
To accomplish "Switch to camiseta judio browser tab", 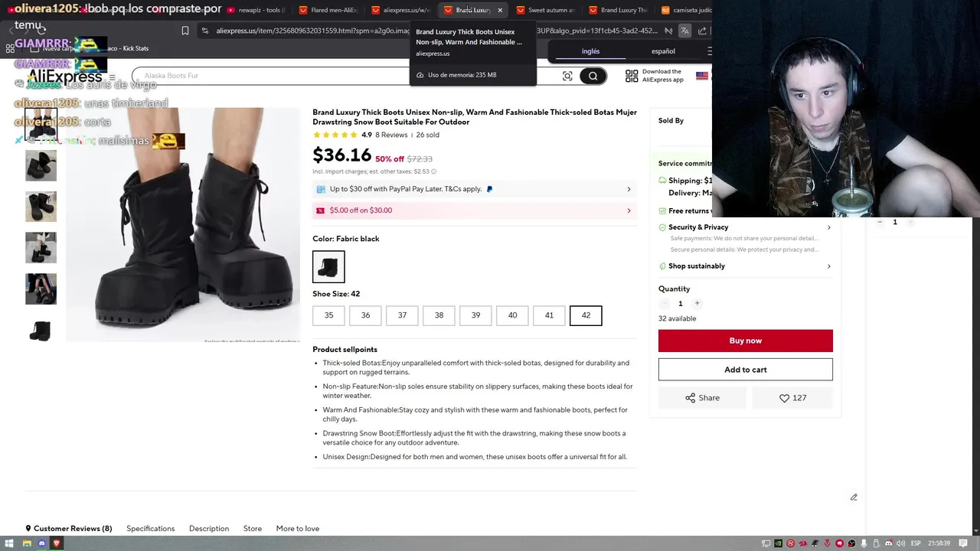I will click(685, 10).
